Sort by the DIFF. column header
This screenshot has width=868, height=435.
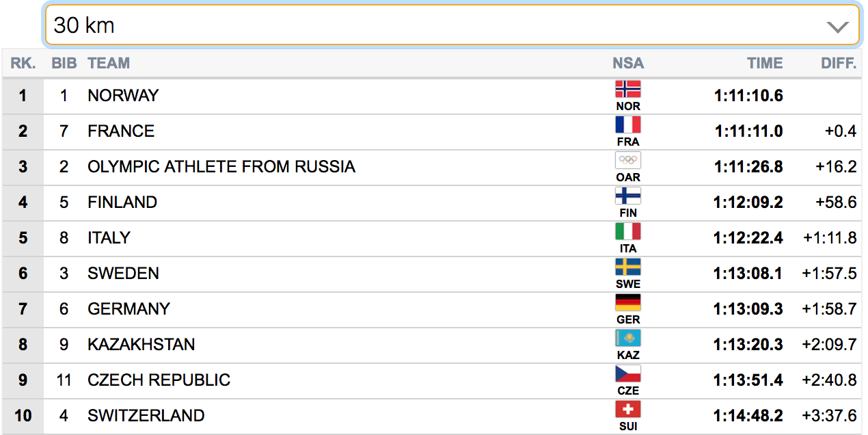click(x=839, y=63)
